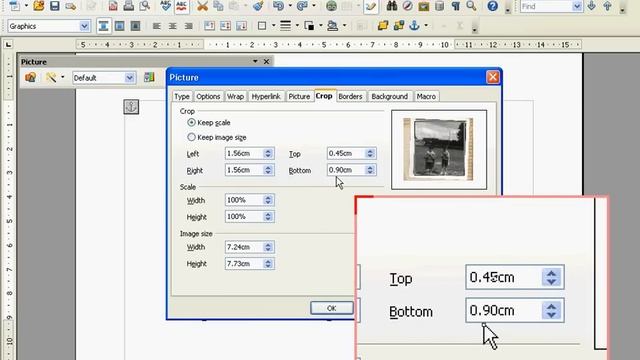The width and height of the screenshot is (640, 360).
Task: Open Zoom magnifier icon
Action: pos(471,6)
